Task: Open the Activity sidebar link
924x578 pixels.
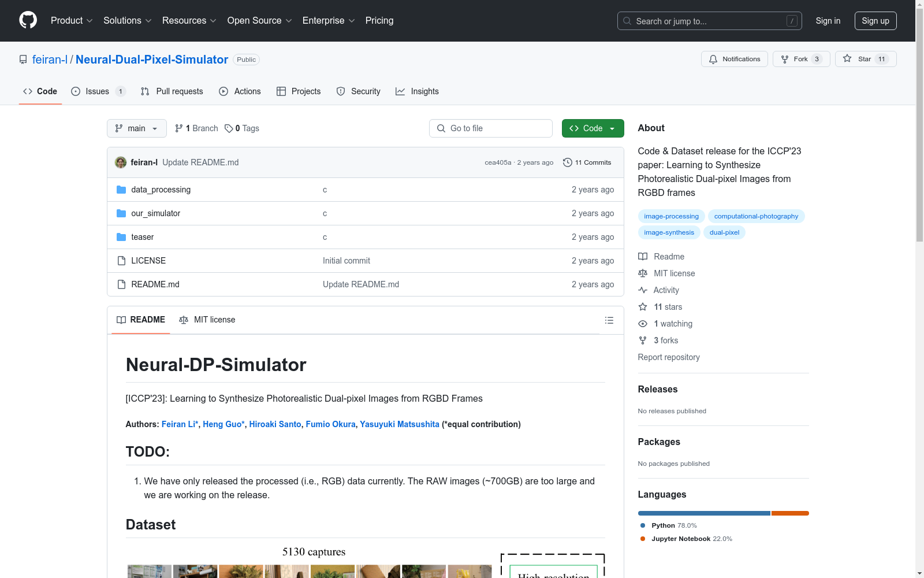Action: (659, 290)
